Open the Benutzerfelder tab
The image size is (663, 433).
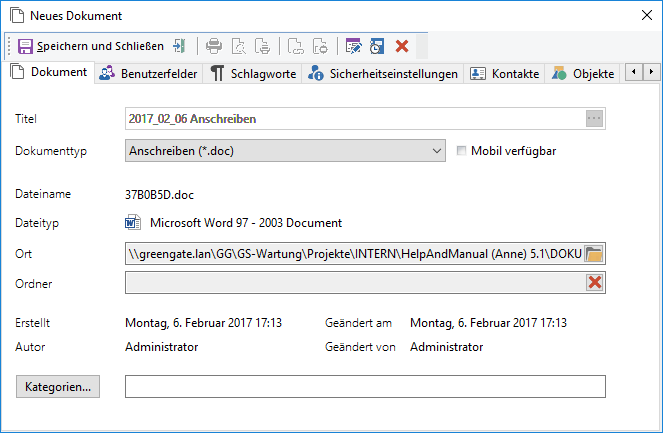pyautogui.click(x=148, y=74)
